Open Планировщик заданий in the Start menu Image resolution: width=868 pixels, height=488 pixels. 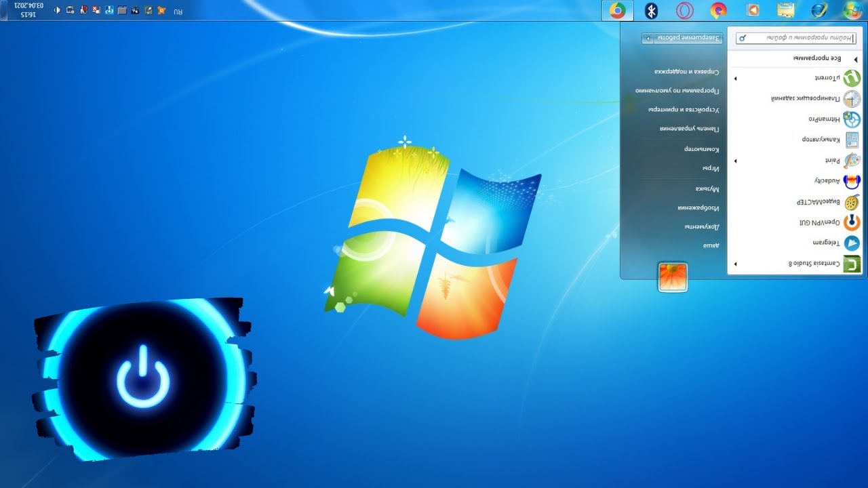(797, 99)
